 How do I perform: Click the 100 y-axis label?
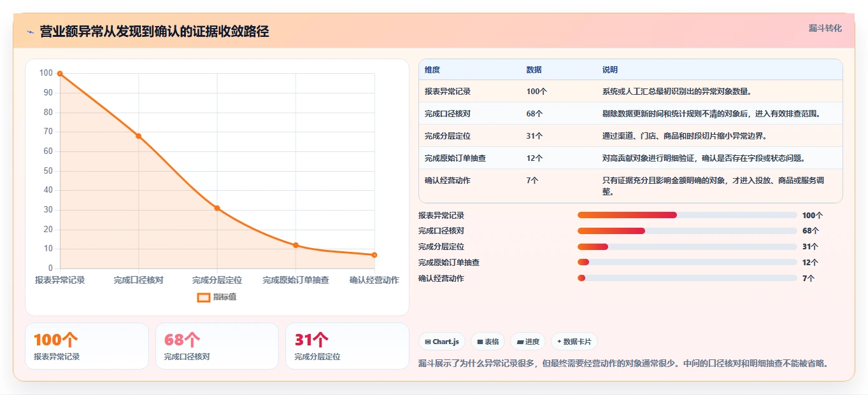point(46,73)
